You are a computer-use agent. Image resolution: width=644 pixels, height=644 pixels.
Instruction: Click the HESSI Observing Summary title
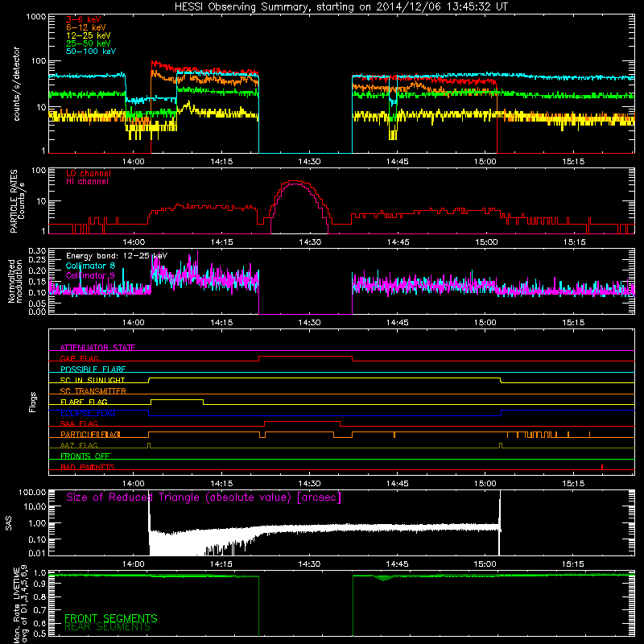[x=341, y=6]
